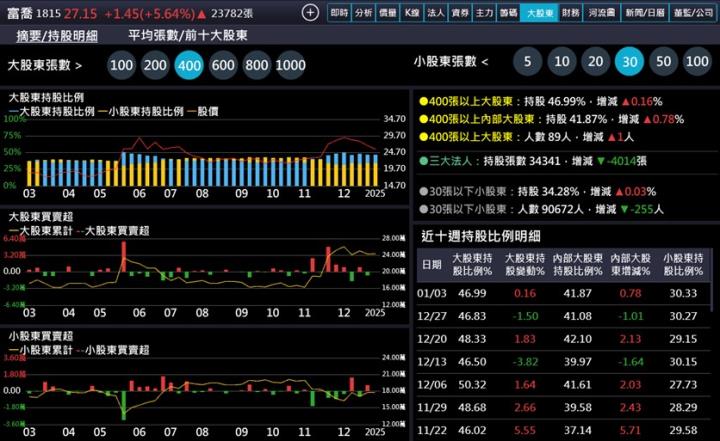This screenshot has width=720, height=441.
Task: Click the 富喬 stock name
Action: (19, 13)
